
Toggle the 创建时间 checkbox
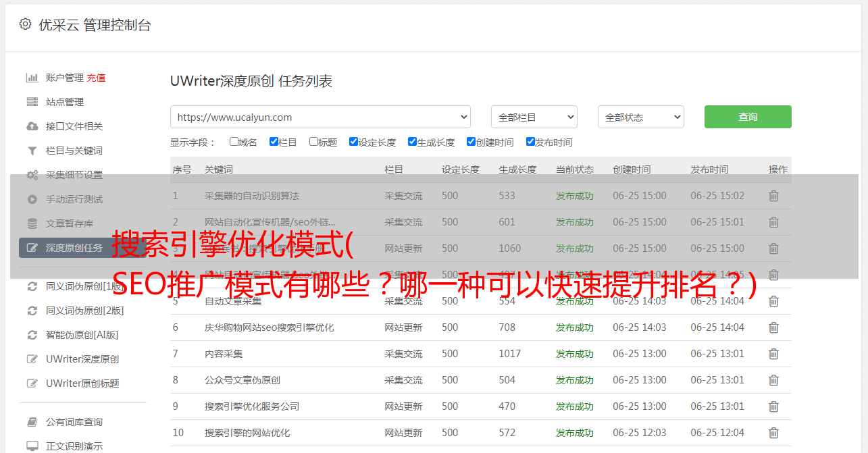click(471, 142)
